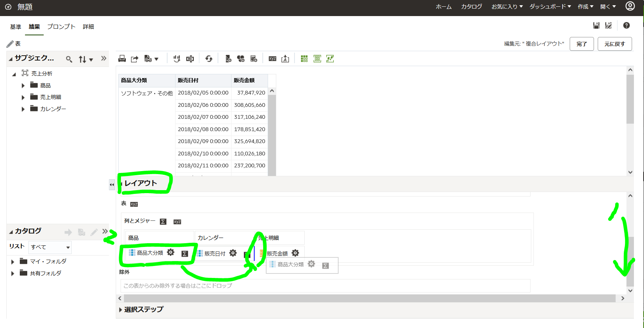Image resolution: width=644 pixels, height=328 pixels.
Task: Open table view properties from toolbar xyz icon
Action: click(273, 59)
